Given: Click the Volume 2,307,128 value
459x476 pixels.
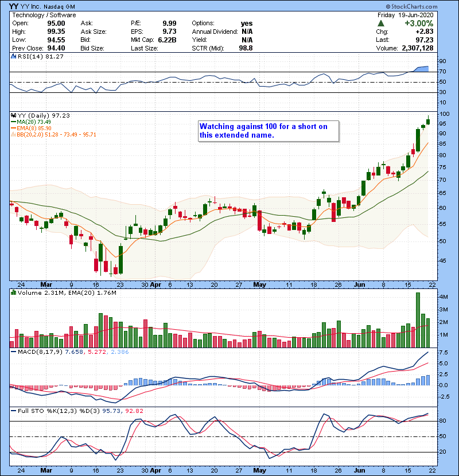Looking at the screenshot, I should (x=417, y=48).
